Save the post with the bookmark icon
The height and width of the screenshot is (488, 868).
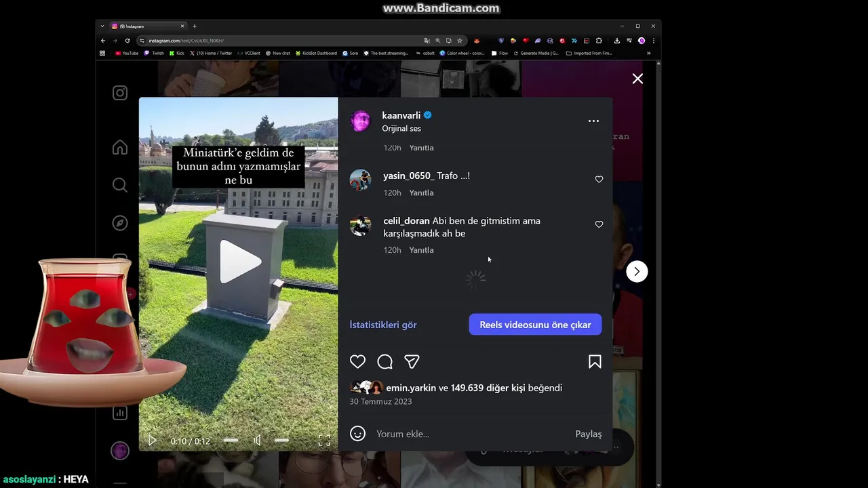(x=595, y=362)
